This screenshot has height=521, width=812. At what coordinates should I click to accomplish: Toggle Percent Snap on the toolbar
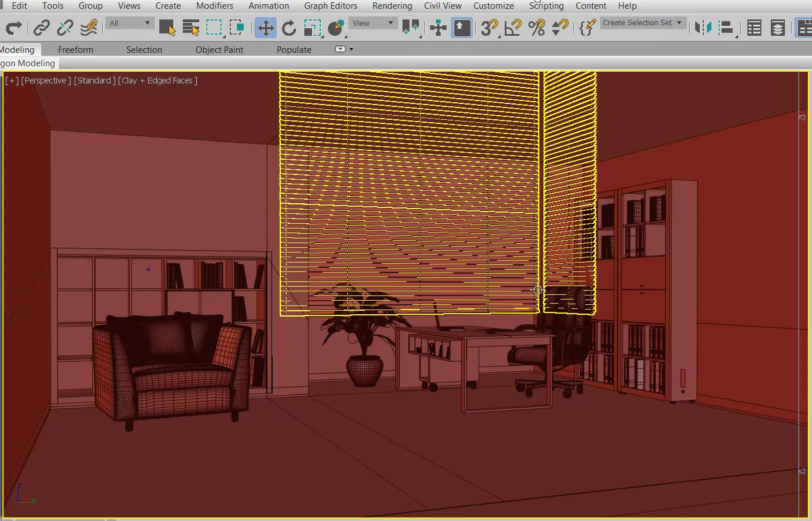coord(536,28)
